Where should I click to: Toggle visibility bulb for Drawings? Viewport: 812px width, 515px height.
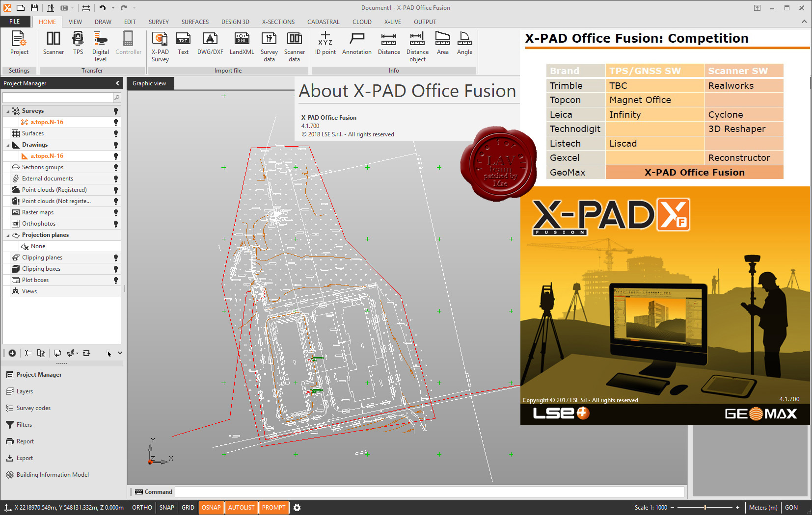click(116, 145)
